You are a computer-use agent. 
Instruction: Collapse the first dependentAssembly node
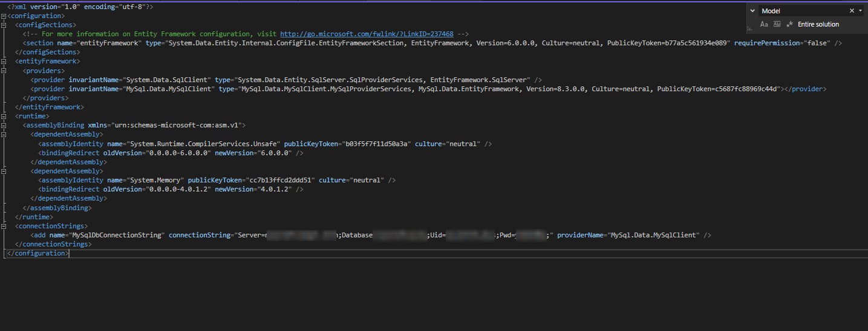[4, 134]
